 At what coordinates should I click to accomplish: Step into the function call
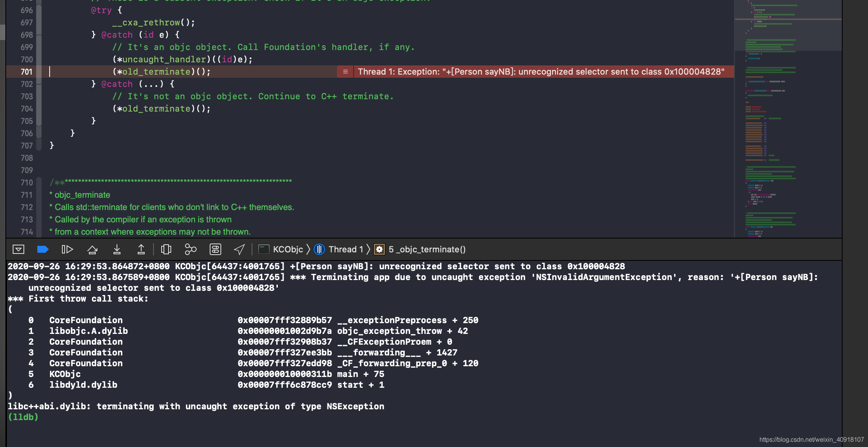click(x=117, y=249)
